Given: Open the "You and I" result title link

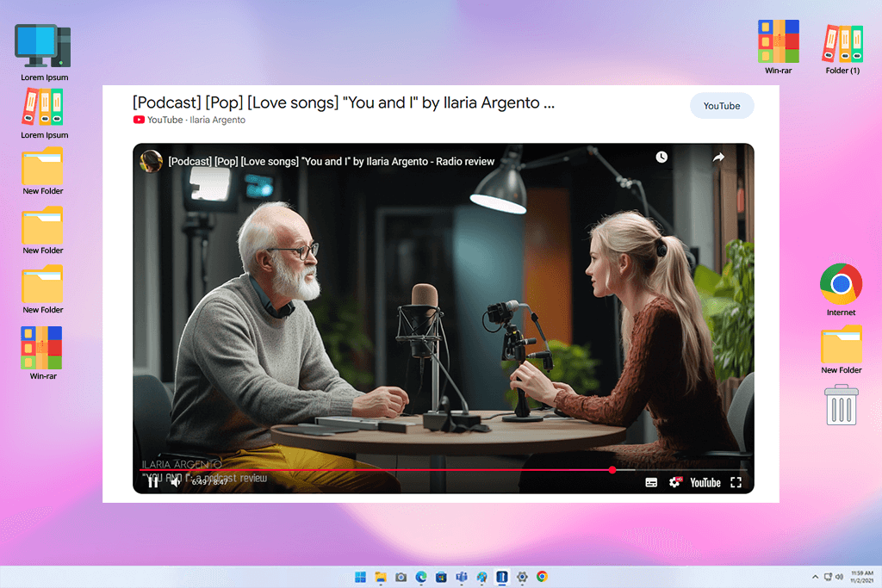Looking at the screenshot, I should (343, 102).
